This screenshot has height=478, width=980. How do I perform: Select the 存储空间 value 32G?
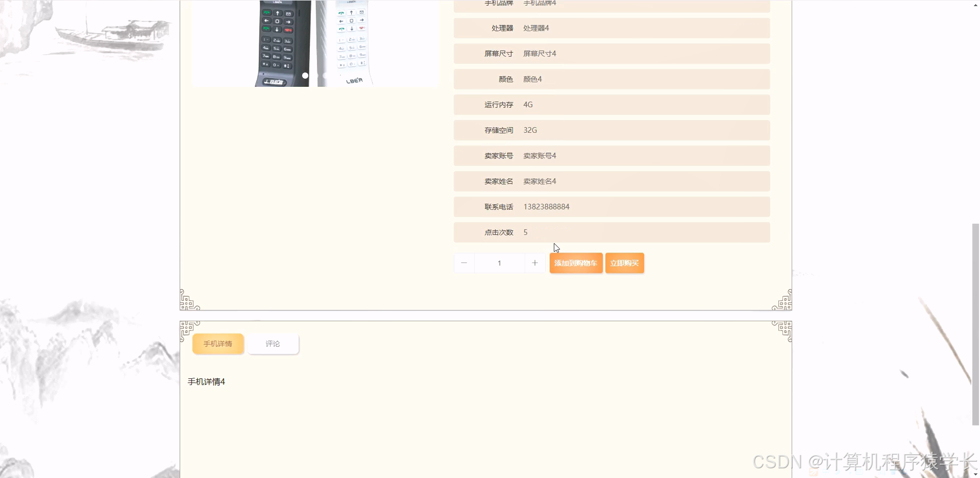pos(530,130)
